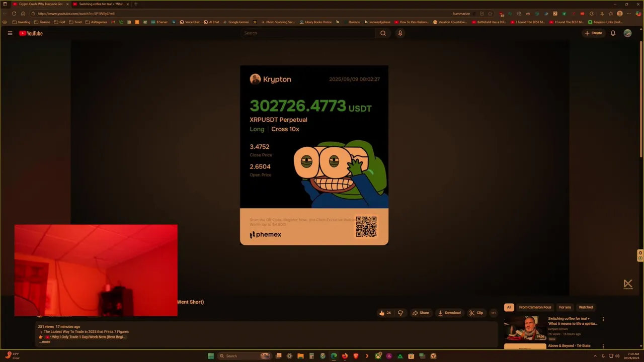The height and width of the screenshot is (362, 644).
Task: Open a new browser tab with plus
Action: [135, 4]
